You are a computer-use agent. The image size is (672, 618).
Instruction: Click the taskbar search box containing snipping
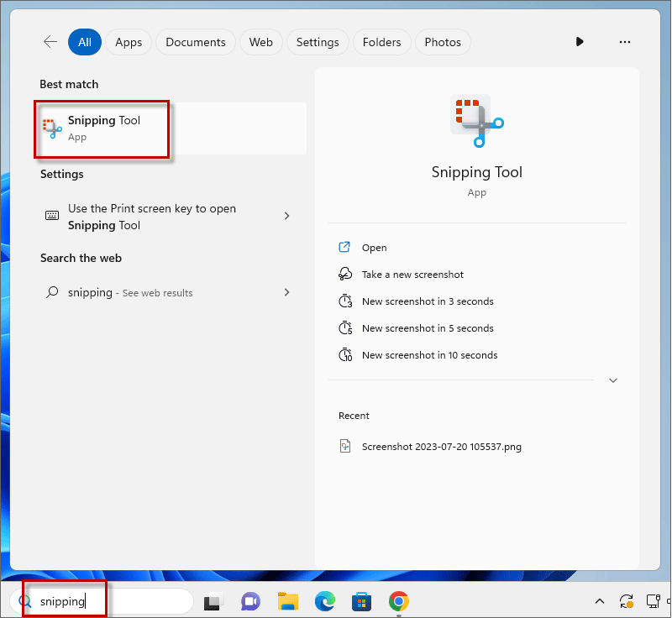(102, 601)
